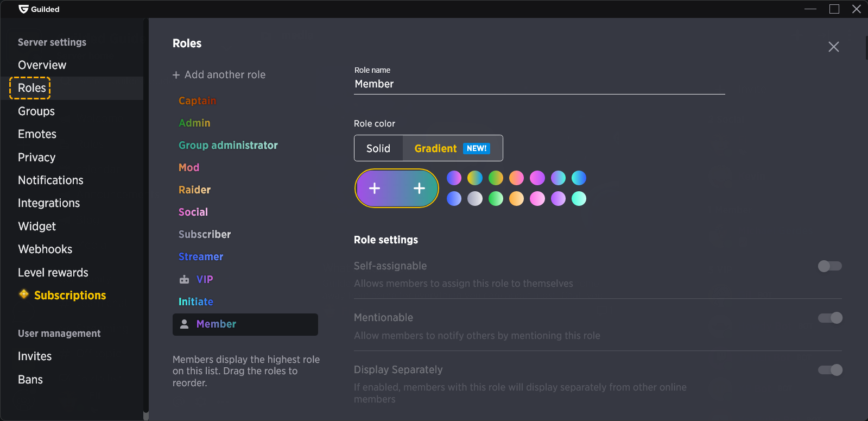Click the person icon next to Member
Viewport: 868px width, 421px height.
185,324
